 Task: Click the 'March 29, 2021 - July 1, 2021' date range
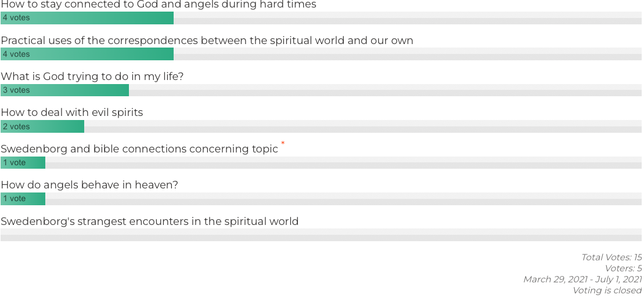click(x=582, y=279)
